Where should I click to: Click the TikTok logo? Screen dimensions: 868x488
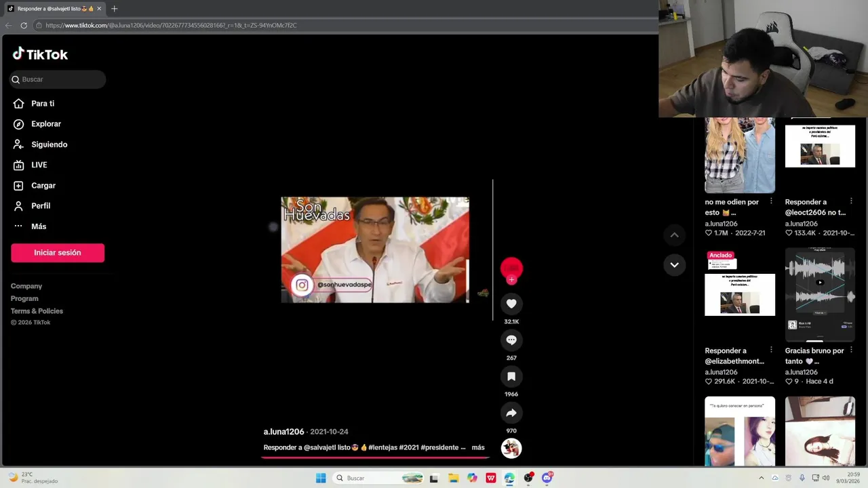point(40,54)
